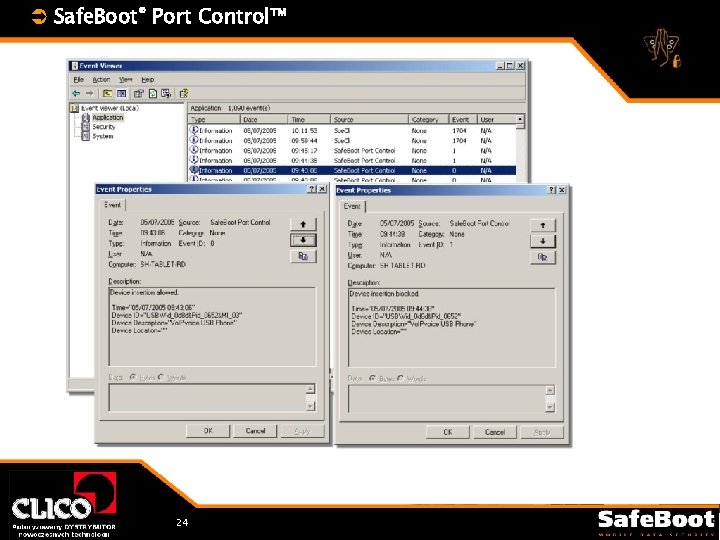The width and height of the screenshot is (720, 540).
Task: Sort event list by Type column
Action: pyautogui.click(x=214, y=119)
